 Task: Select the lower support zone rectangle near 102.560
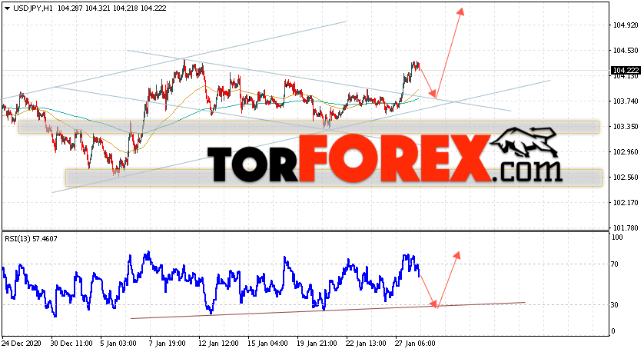[334, 178]
